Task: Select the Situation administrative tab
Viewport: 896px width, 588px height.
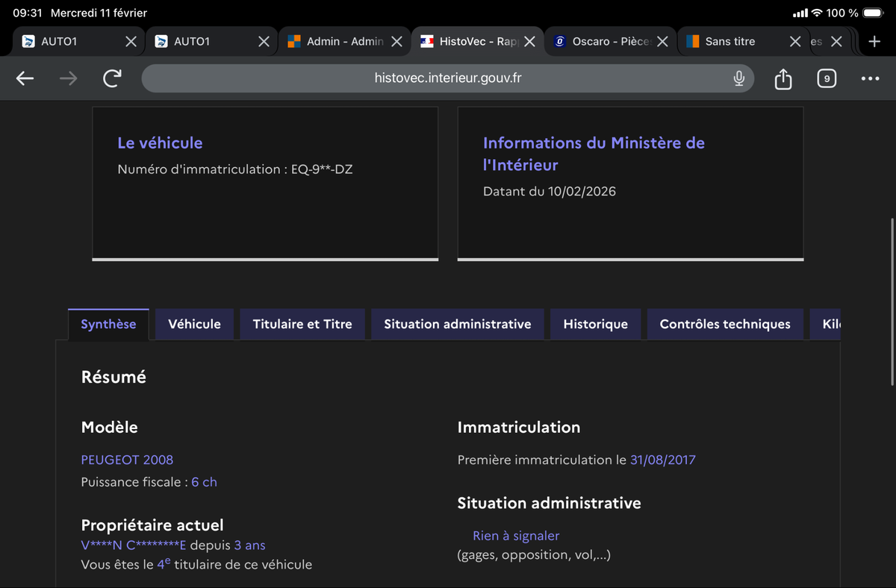Action: pos(458,324)
